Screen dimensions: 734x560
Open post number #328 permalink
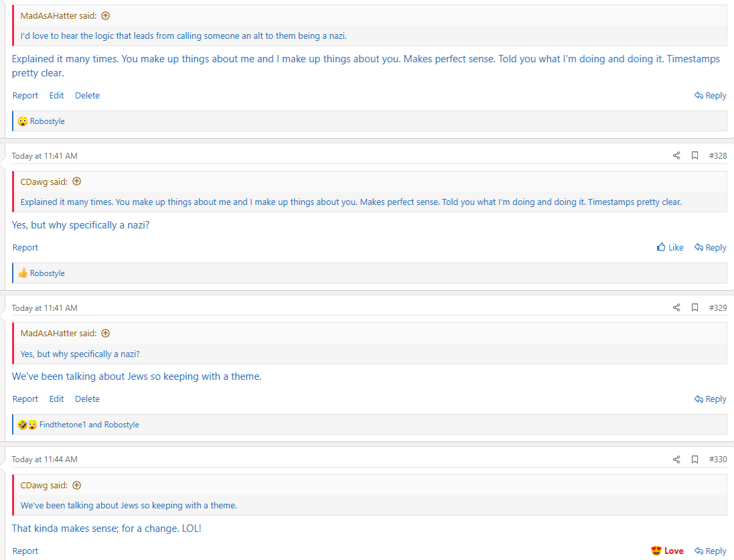[718, 156]
